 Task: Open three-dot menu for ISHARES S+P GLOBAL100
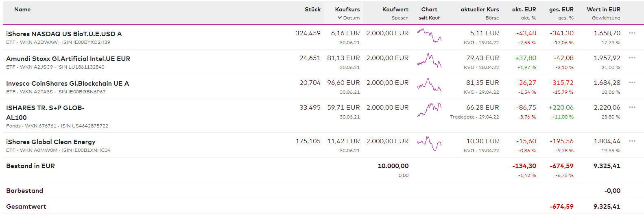point(632,107)
